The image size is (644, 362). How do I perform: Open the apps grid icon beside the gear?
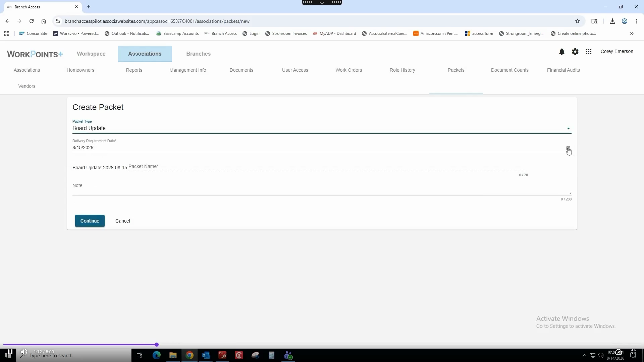coord(588,52)
